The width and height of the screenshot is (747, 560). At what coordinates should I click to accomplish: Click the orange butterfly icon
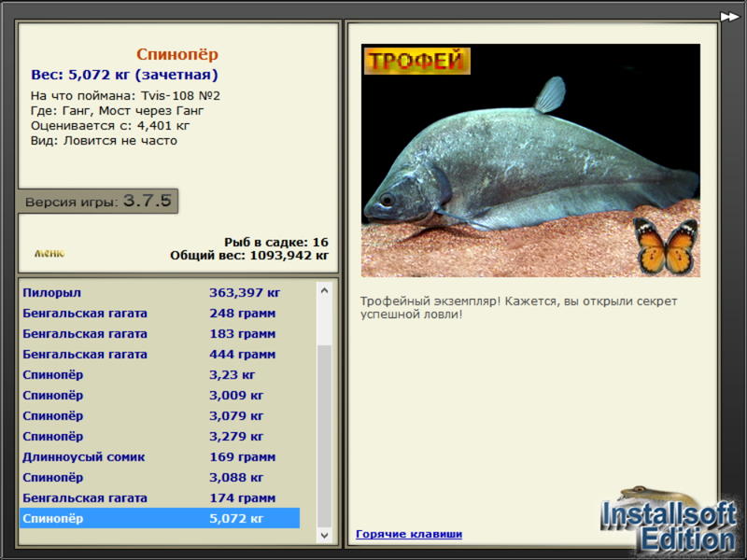click(x=666, y=245)
